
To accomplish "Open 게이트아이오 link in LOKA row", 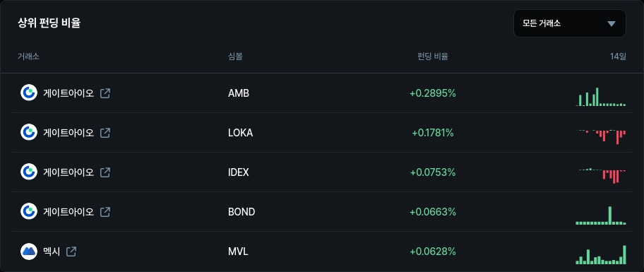I will [68, 133].
